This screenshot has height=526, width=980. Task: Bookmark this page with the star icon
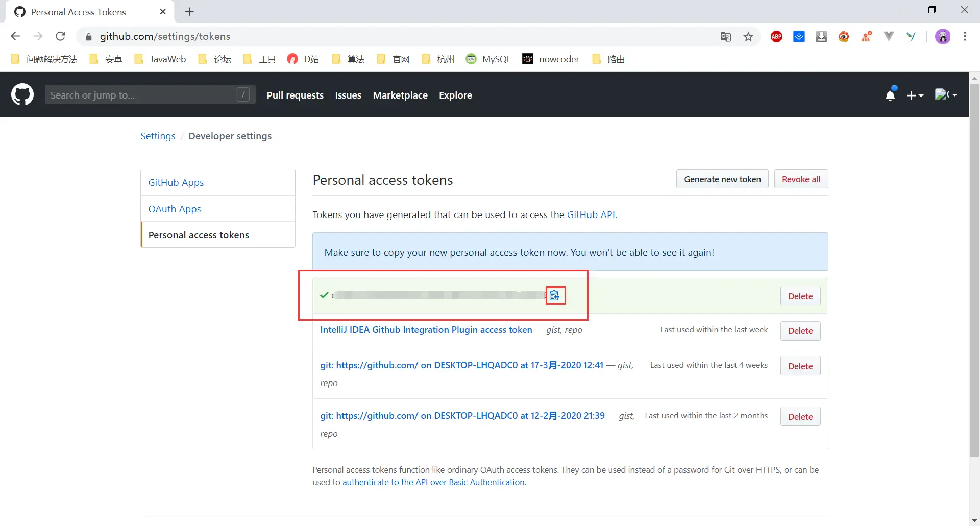click(748, 36)
